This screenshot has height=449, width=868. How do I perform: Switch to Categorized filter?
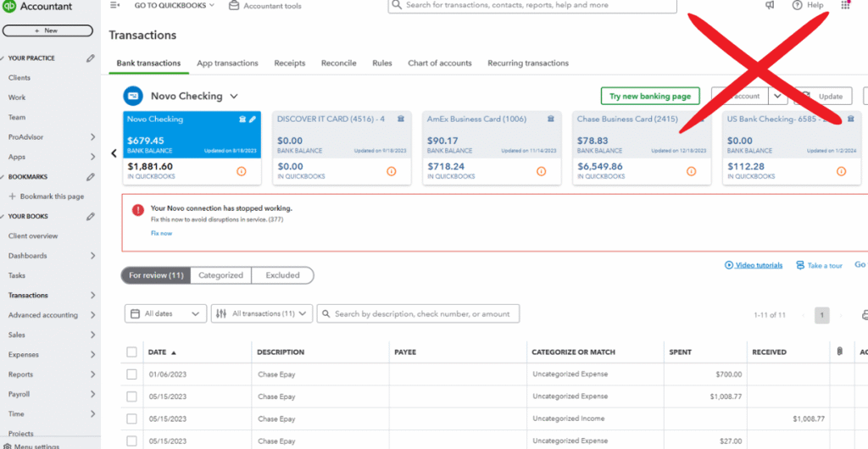pyautogui.click(x=221, y=275)
